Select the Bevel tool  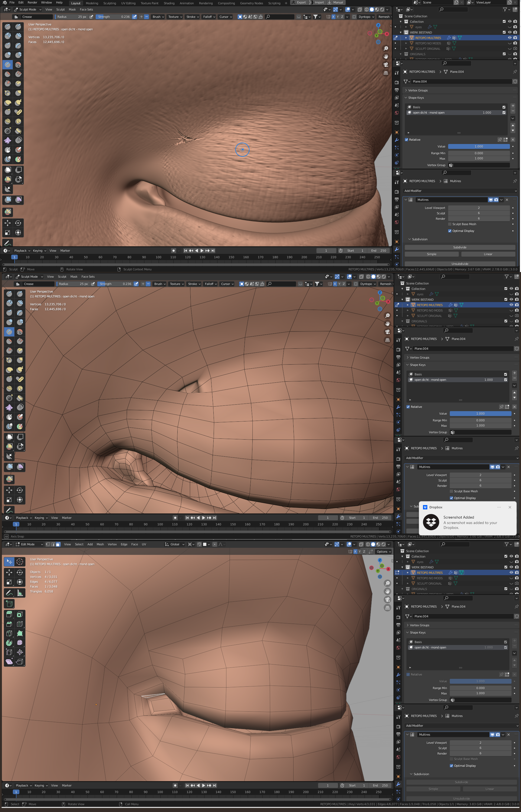click(x=9, y=624)
